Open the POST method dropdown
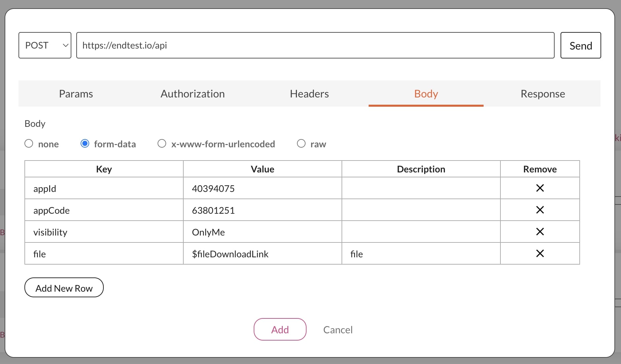The width and height of the screenshot is (621, 364). [45, 45]
